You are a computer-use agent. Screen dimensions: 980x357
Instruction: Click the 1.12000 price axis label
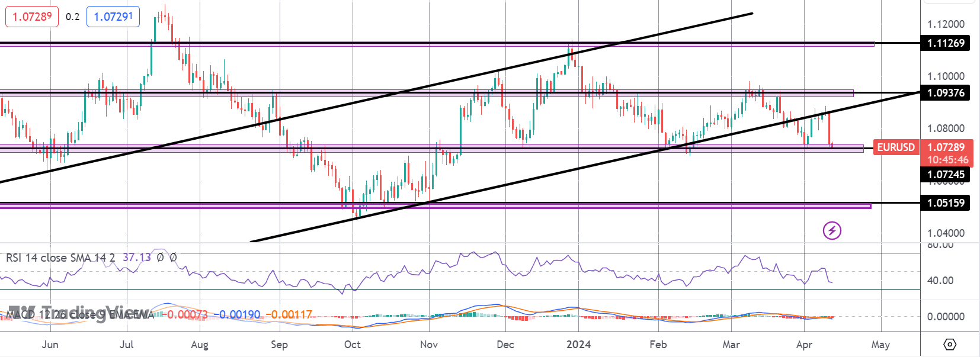pyautogui.click(x=946, y=24)
